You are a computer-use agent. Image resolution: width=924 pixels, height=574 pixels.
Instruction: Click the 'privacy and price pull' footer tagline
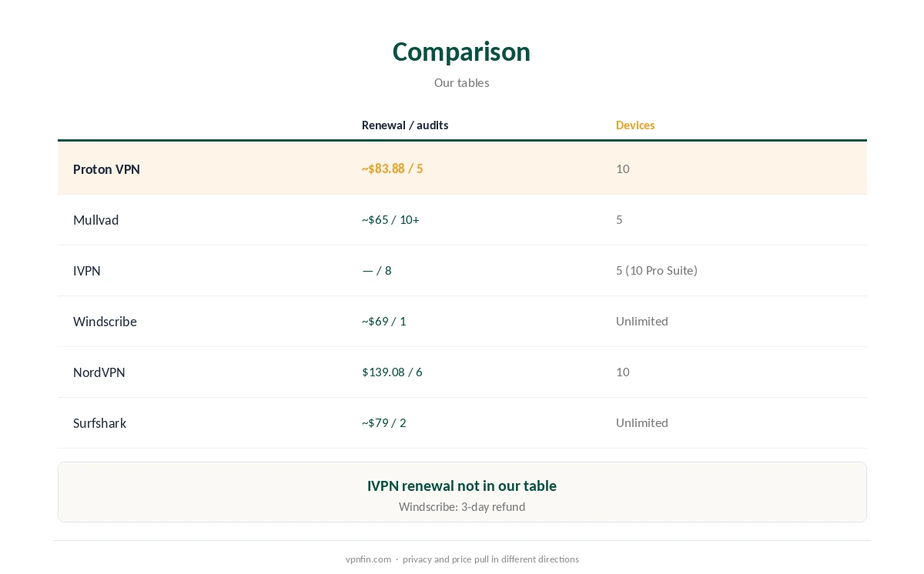pyautogui.click(x=490, y=559)
